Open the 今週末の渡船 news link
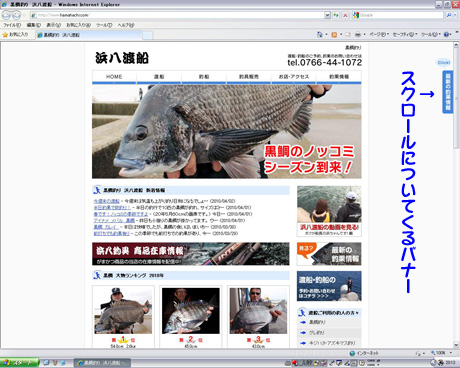The image size is (460, 368). tap(106, 201)
